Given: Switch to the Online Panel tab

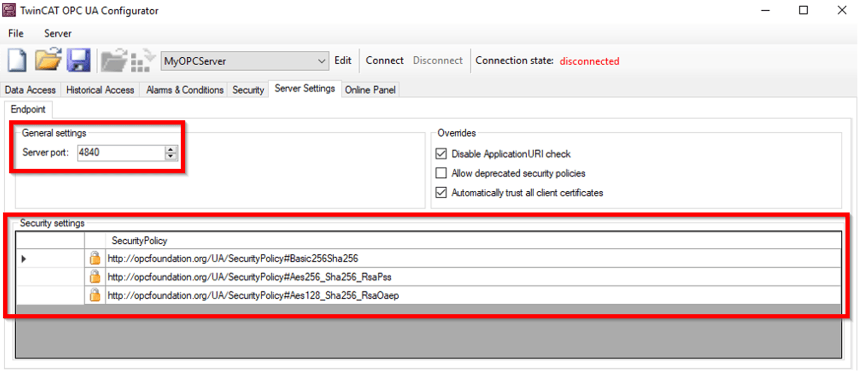Looking at the screenshot, I should point(370,90).
